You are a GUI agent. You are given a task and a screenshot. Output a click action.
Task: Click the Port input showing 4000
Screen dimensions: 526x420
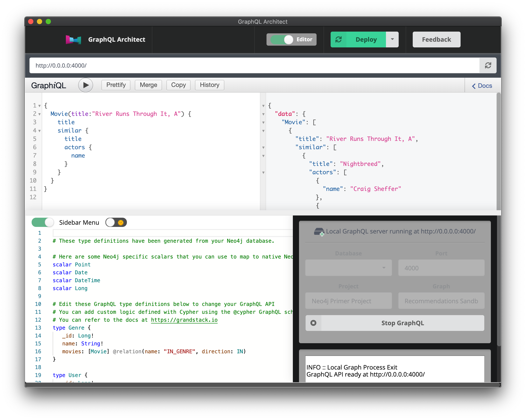(x=441, y=268)
